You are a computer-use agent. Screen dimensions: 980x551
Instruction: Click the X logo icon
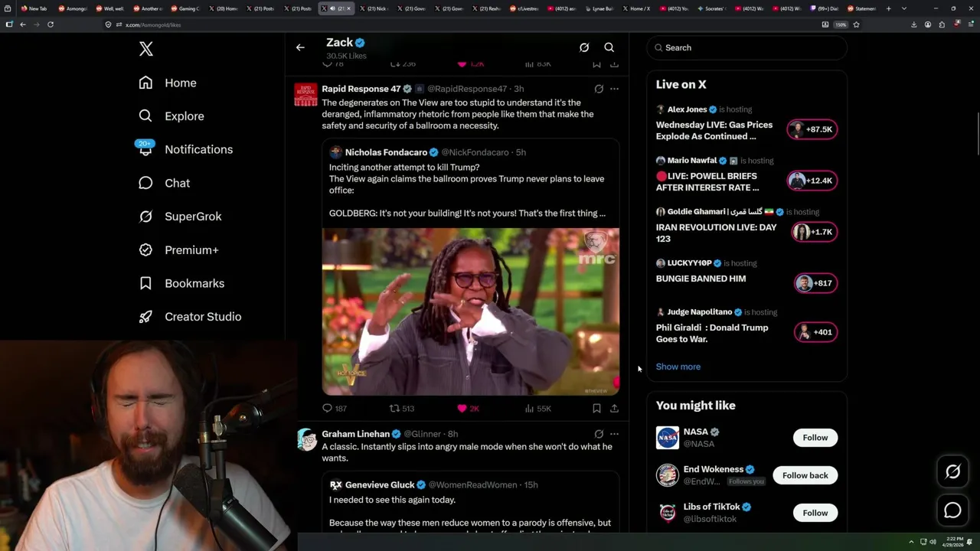point(146,49)
